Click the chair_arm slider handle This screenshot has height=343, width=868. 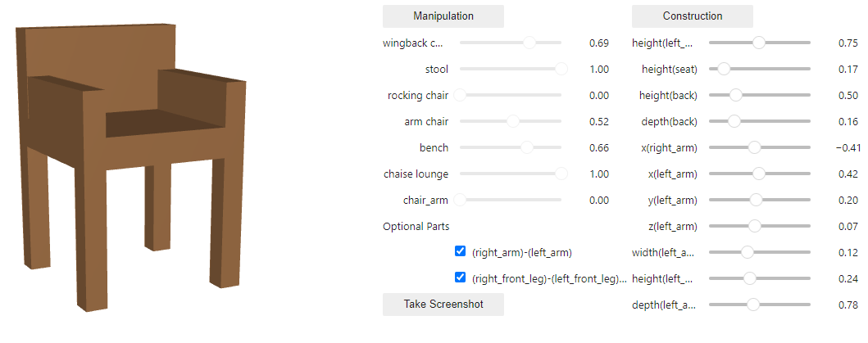[460, 200]
